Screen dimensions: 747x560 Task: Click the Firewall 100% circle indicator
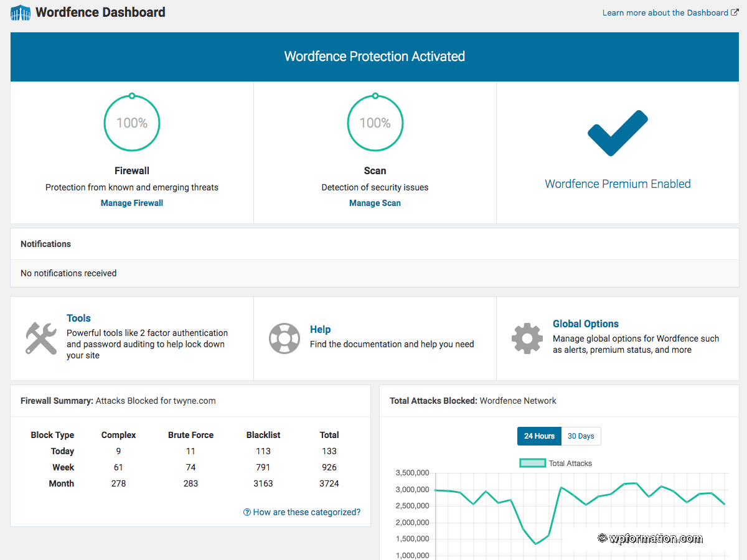tap(132, 122)
